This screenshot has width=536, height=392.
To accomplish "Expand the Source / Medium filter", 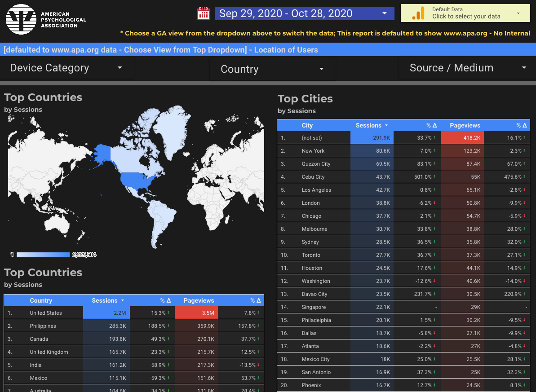I will [467, 68].
